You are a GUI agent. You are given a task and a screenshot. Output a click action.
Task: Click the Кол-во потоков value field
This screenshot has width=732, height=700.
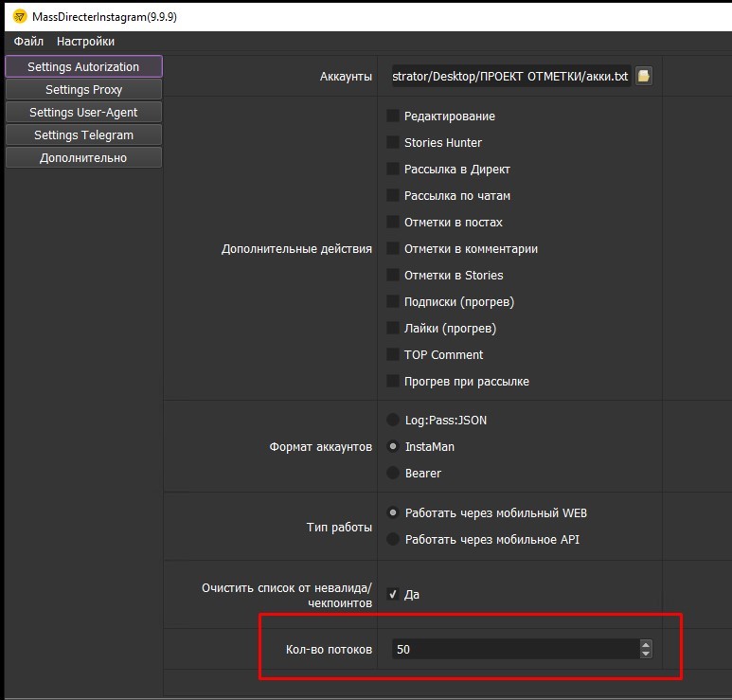516,649
